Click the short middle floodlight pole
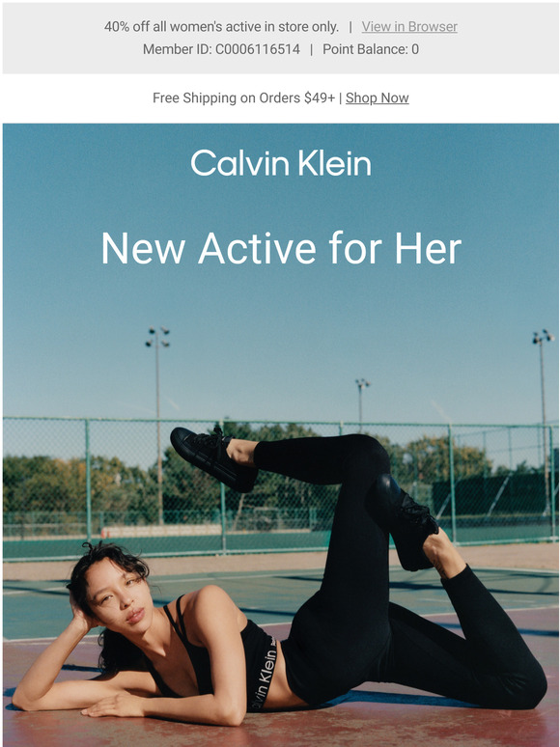Viewport: 560px width, 747px height. [361, 405]
